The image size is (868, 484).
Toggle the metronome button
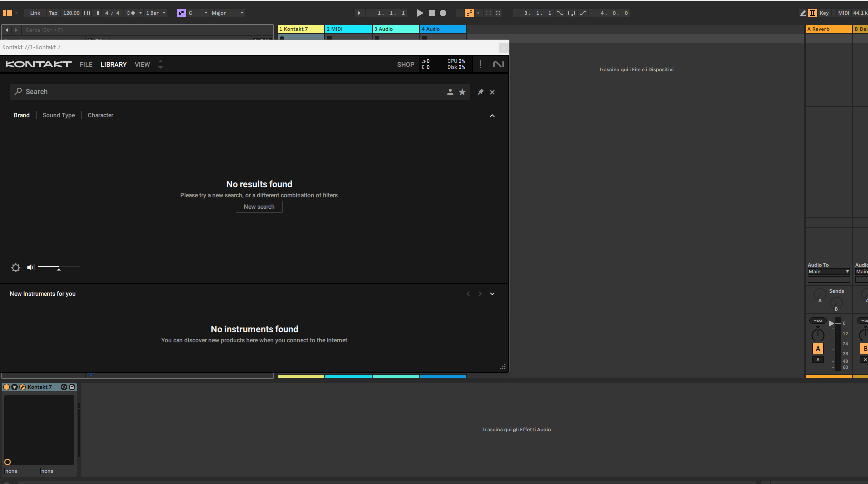click(x=130, y=13)
